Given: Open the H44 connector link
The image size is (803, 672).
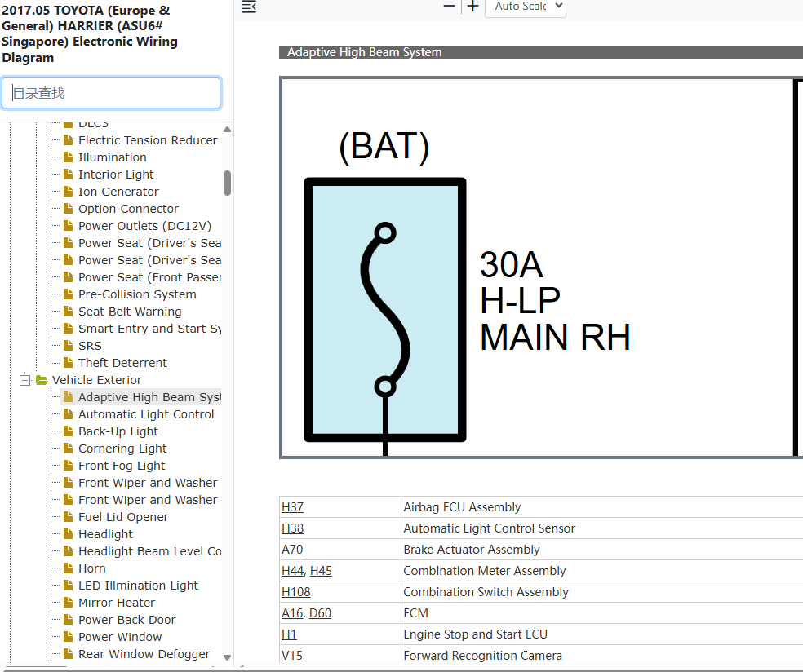Looking at the screenshot, I should [292, 571].
